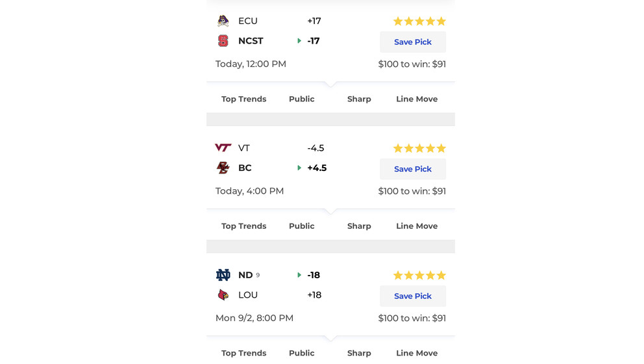Open Line Move tab for VT-BC game

(417, 226)
